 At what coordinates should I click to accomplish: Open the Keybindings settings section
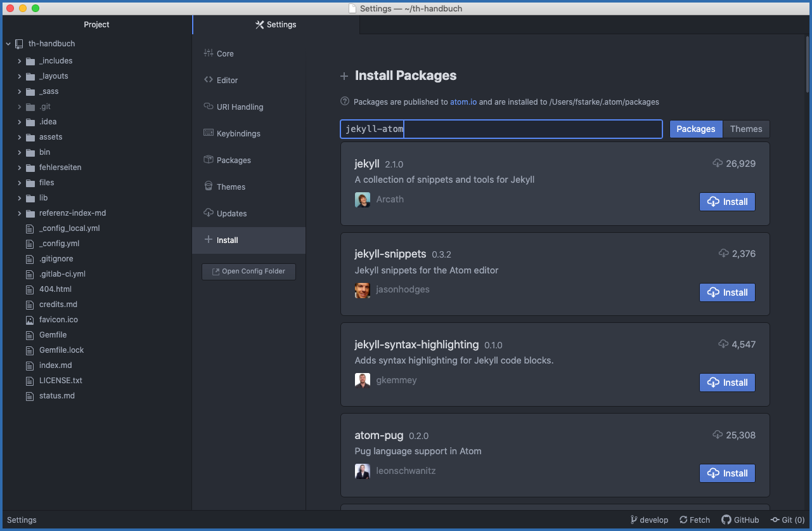238,134
